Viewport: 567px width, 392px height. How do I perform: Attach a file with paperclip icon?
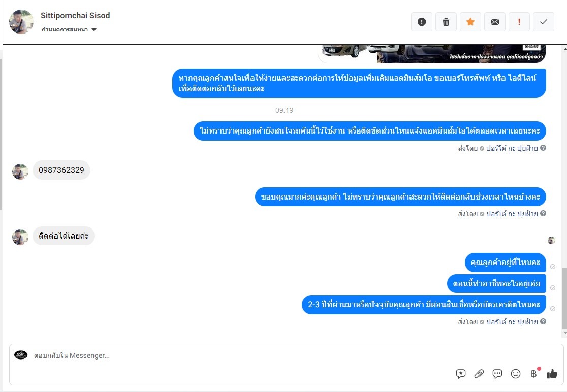click(x=479, y=374)
